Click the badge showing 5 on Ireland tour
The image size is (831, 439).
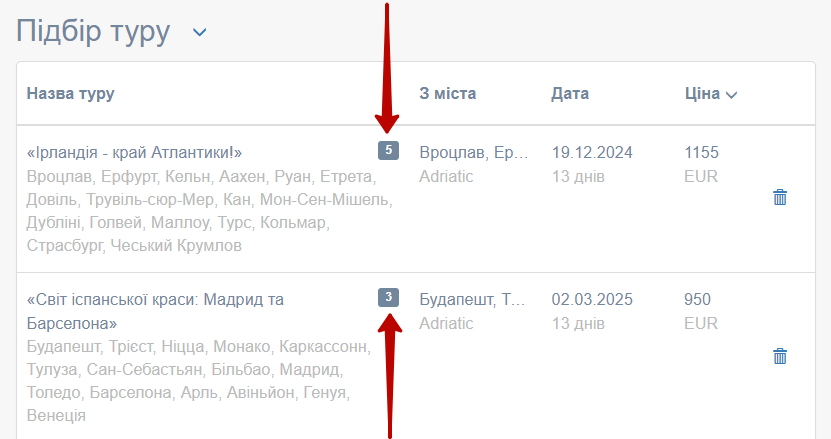[x=388, y=151]
